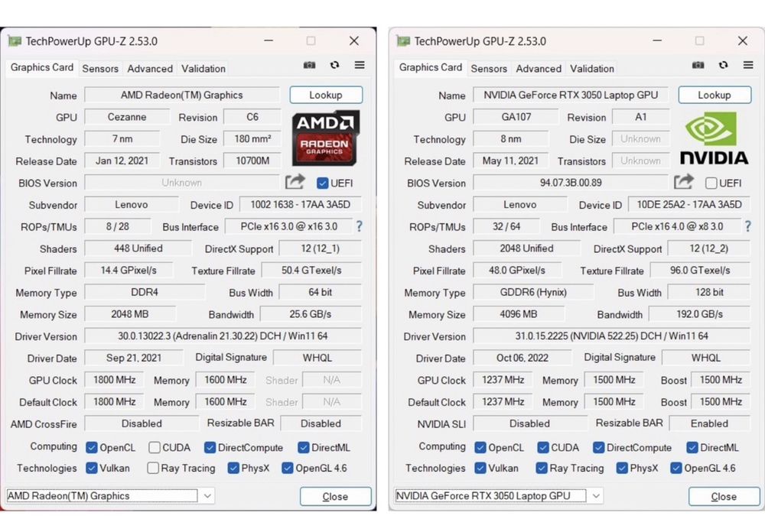Click AMD CrossFire value Disabled
This screenshot has width=765, height=532.
click(x=142, y=423)
